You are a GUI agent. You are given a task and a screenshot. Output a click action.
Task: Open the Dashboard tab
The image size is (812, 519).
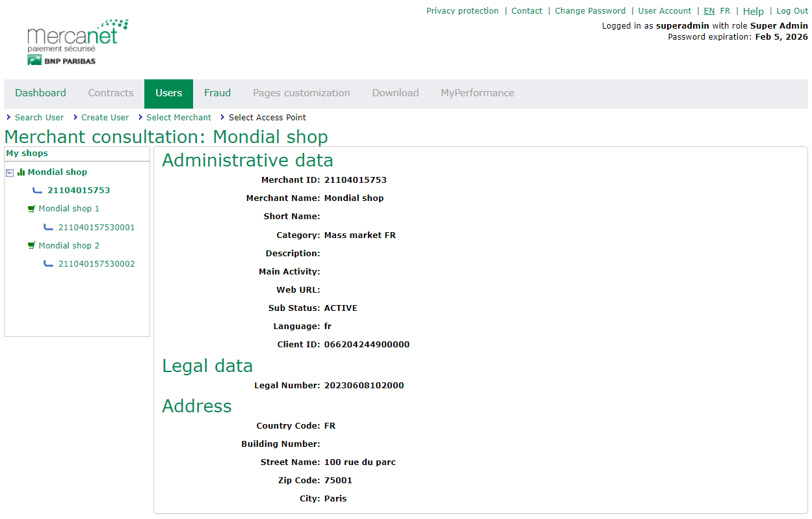[x=40, y=93]
